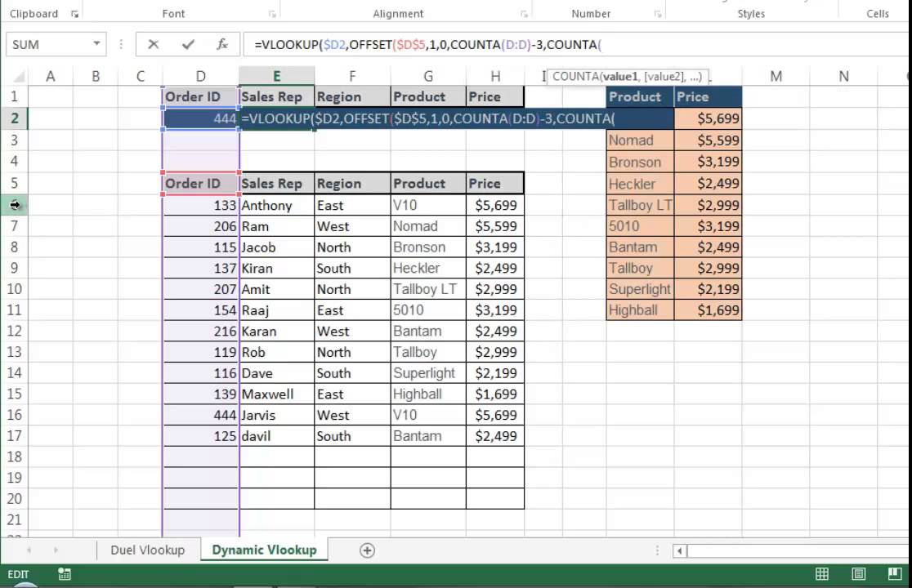912x588 pixels.
Task: Select Superlight in main table
Action: pyautogui.click(x=428, y=373)
